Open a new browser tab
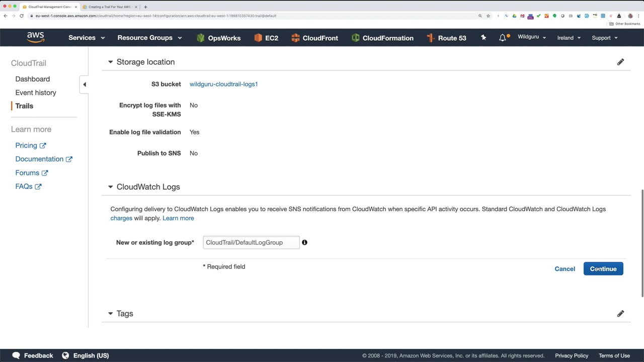Image resolution: width=644 pixels, height=362 pixels. (145, 7)
